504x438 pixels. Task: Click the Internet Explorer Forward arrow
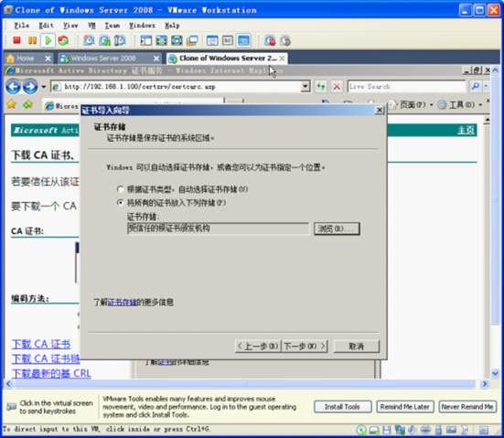coord(30,87)
